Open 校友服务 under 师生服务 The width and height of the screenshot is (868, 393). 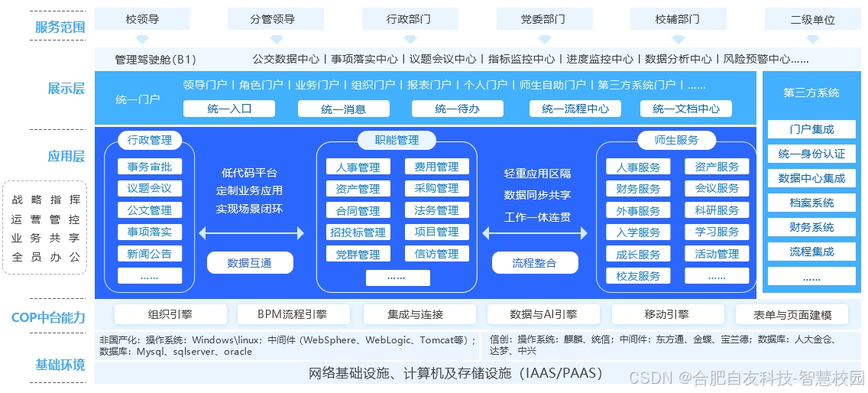(638, 276)
